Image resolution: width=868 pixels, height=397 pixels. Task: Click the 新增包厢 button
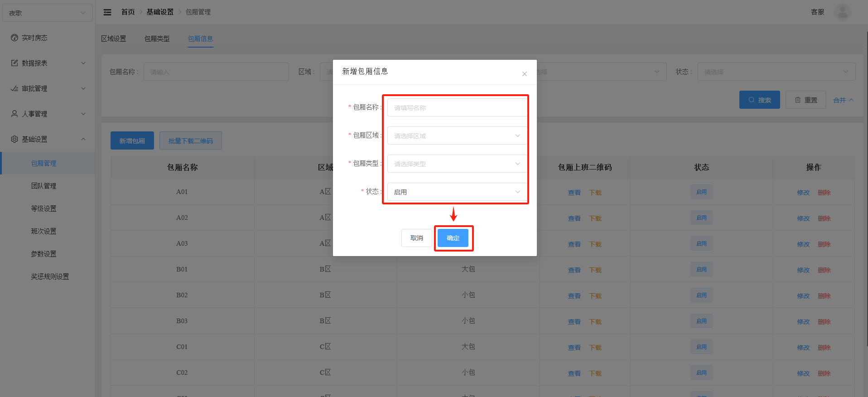tap(132, 140)
